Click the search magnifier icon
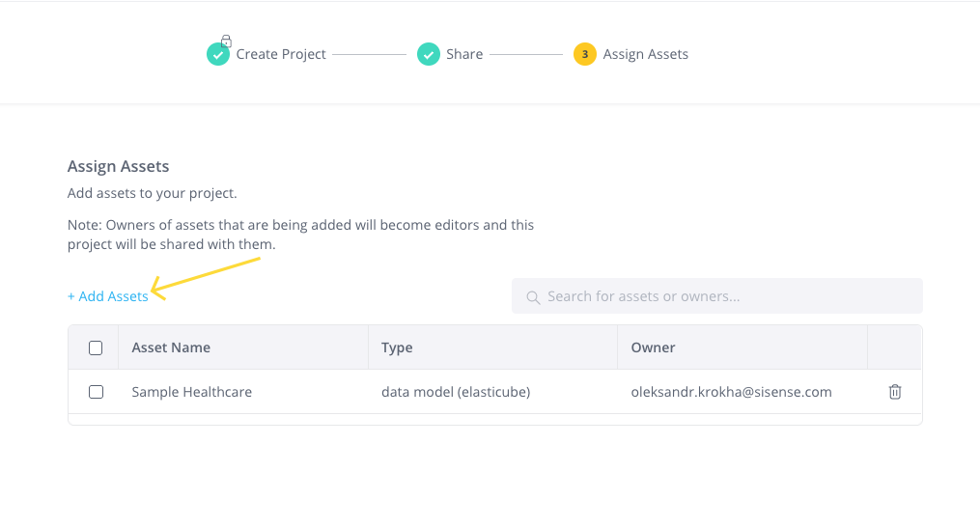The image size is (980, 528). pos(533,297)
